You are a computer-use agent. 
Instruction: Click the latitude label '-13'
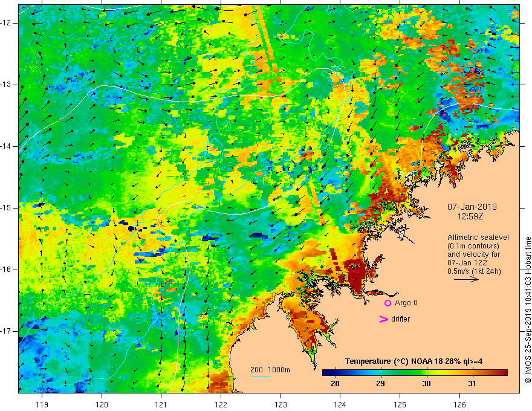tap(6, 85)
